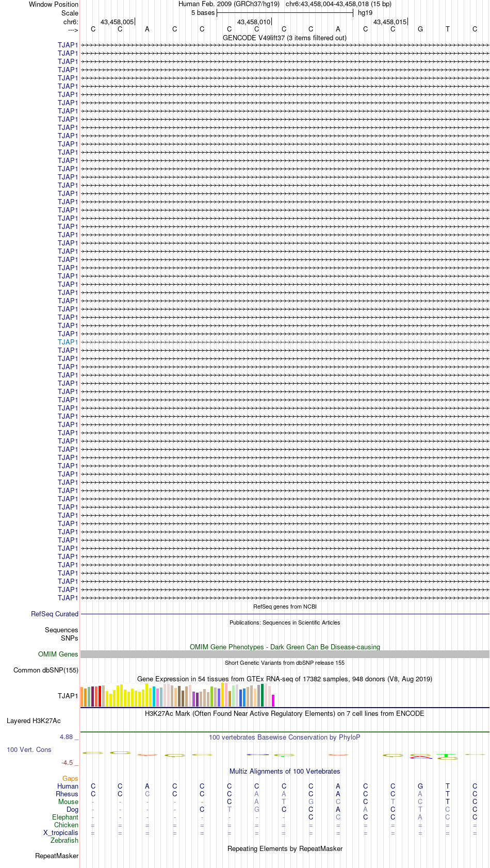Click the 'Sequences' track label
Viewport: 490px width, 868px height.
click(61, 630)
